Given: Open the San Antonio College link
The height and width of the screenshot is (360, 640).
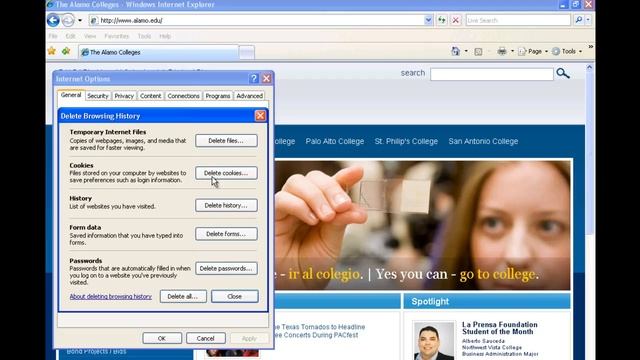Looking at the screenshot, I should pos(483,141).
